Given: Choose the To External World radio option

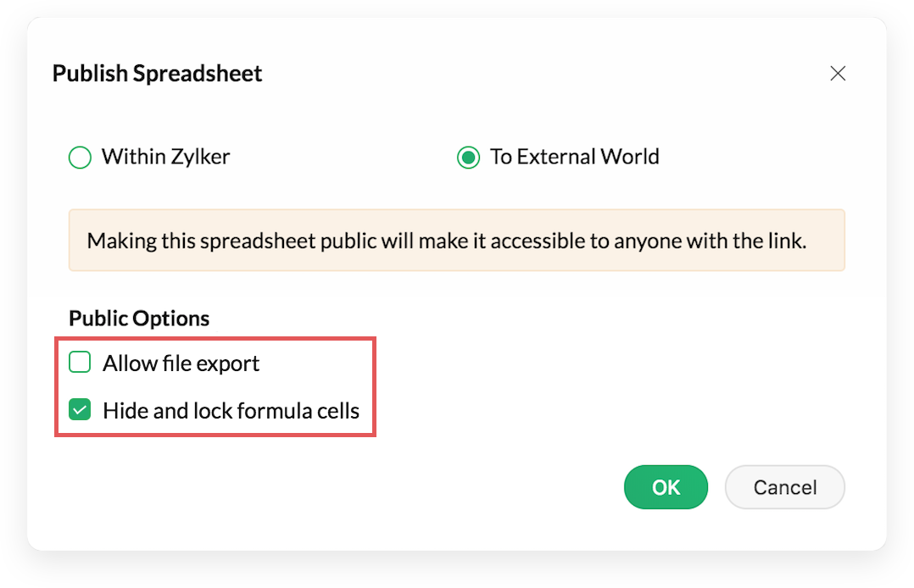Looking at the screenshot, I should click(x=468, y=158).
